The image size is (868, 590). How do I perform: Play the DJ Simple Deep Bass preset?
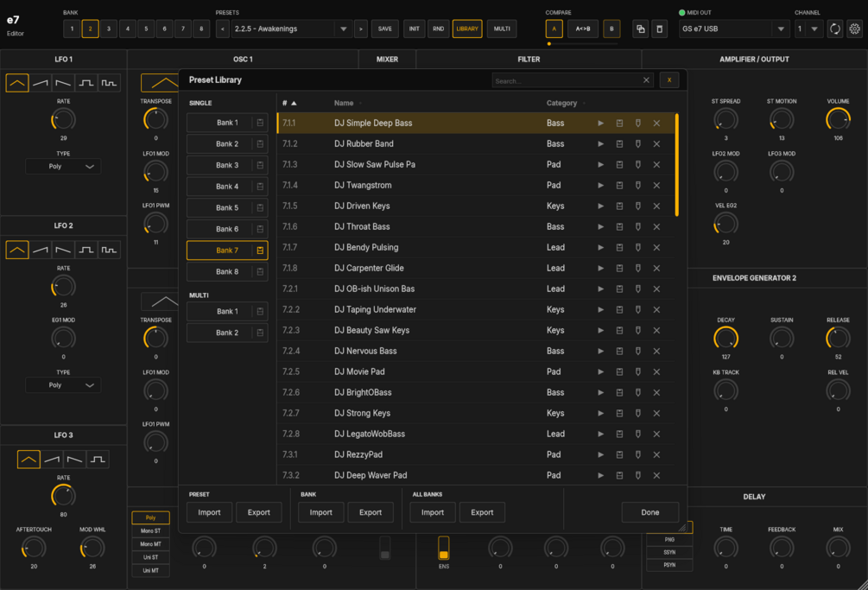600,123
